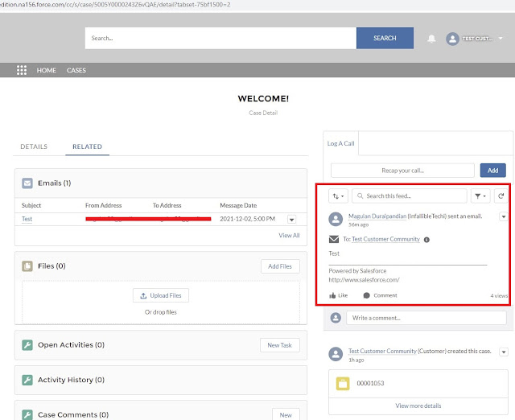Open actions menu for the Test email row

click(291, 220)
